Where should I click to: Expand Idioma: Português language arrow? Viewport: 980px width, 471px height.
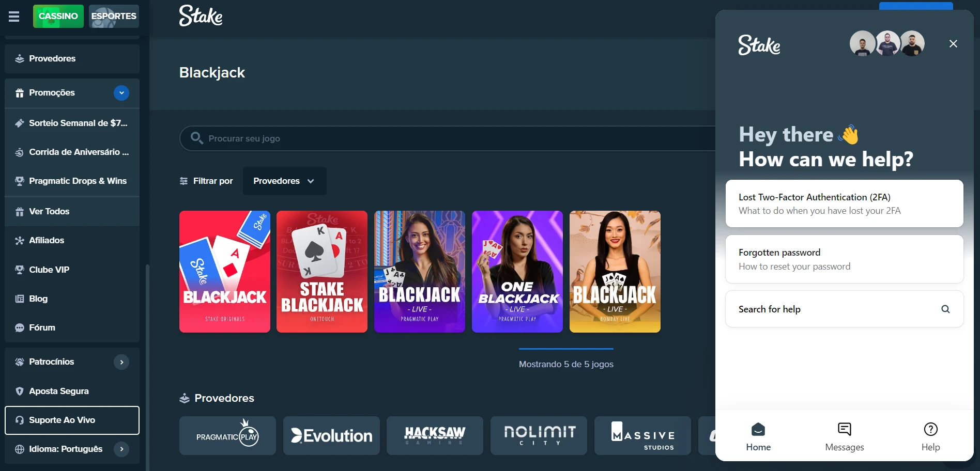point(121,449)
